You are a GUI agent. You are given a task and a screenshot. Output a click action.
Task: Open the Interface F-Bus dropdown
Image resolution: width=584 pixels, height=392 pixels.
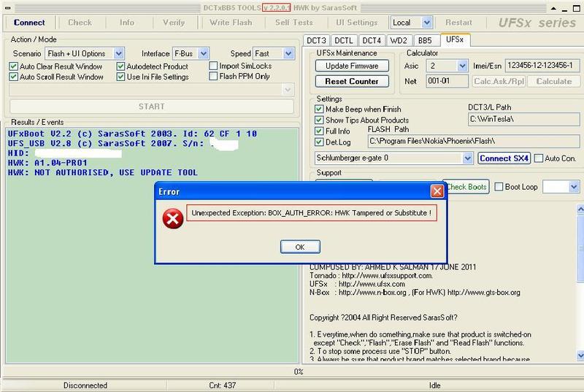tap(204, 53)
